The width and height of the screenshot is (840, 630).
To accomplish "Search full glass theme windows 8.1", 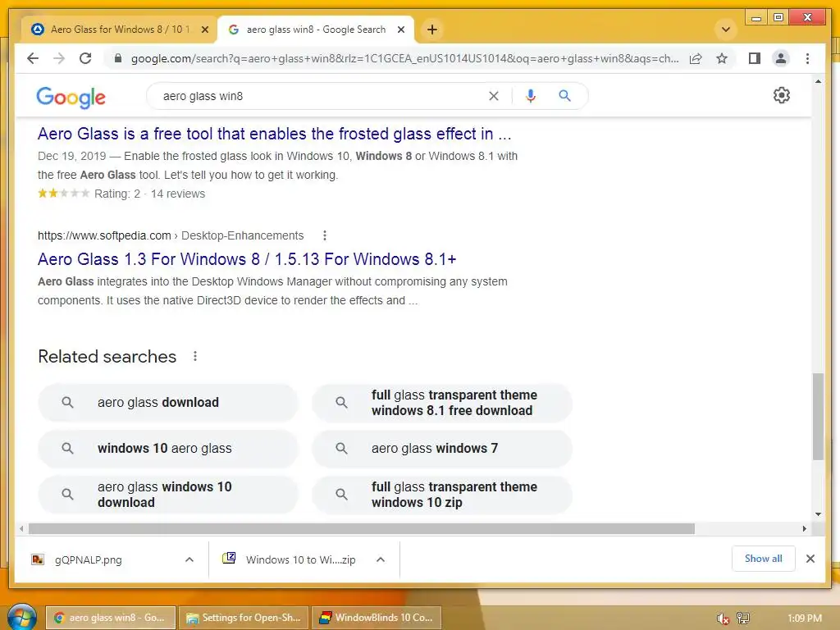I will 442,402.
